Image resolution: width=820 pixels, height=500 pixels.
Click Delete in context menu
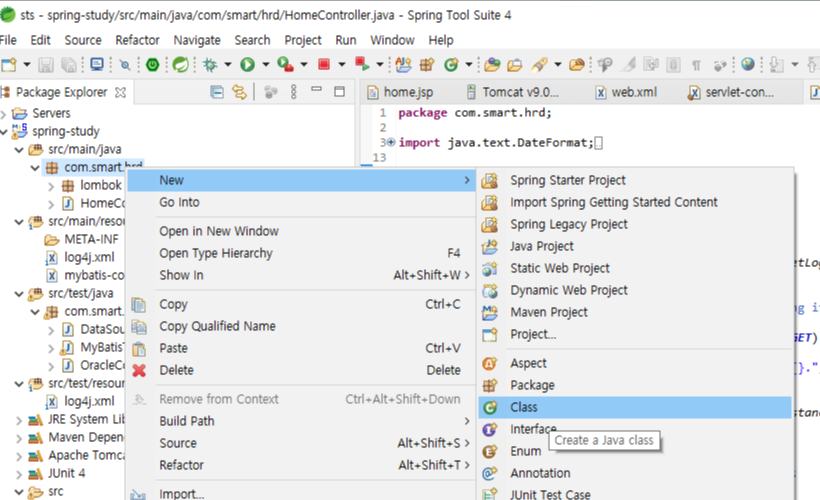tap(301, 370)
